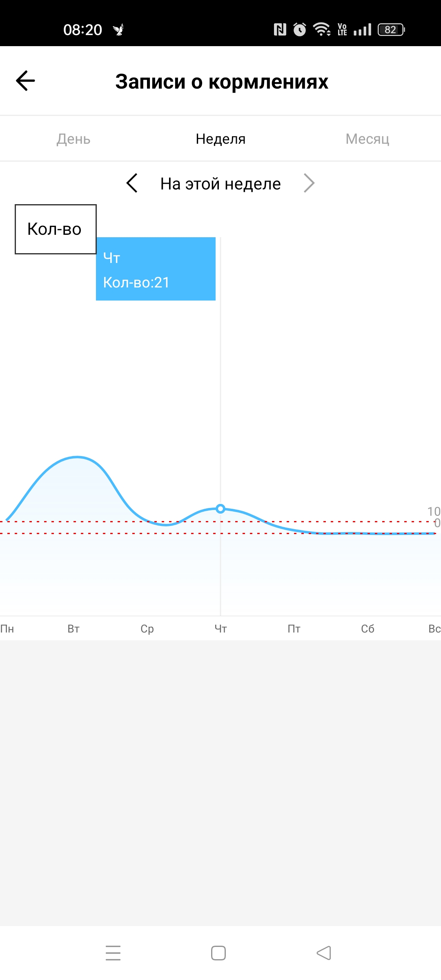441x980 pixels.
Task: Tap the back arrow icon
Action: point(25,81)
